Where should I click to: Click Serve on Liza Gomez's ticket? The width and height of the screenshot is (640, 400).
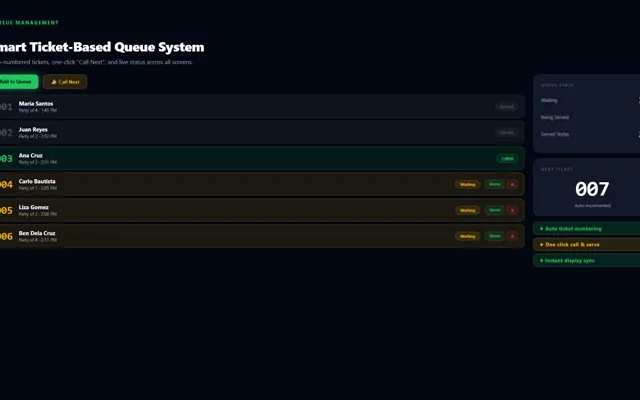(495, 210)
